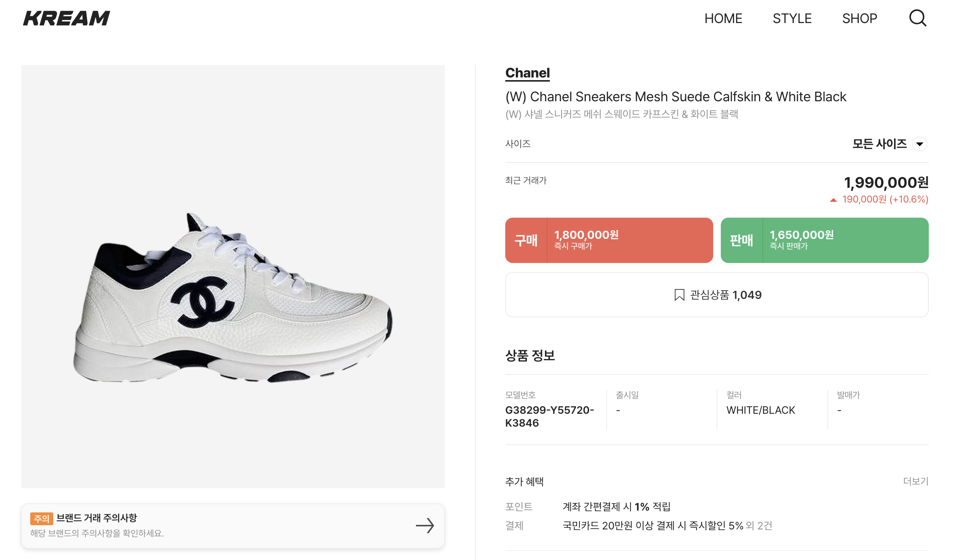Click the Chanel sneaker product image
The width and height of the screenshot is (953, 560).
pyautogui.click(x=233, y=295)
